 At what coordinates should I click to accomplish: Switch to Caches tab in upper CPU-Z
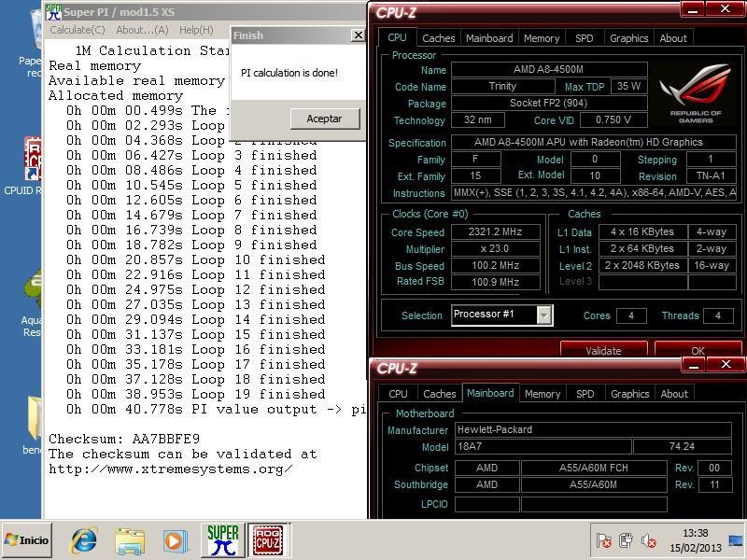tap(438, 38)
